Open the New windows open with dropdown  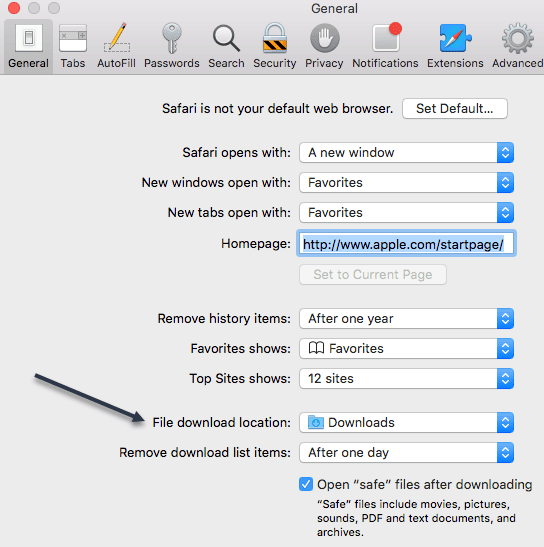pyautogui.click(x=407, y=182)
